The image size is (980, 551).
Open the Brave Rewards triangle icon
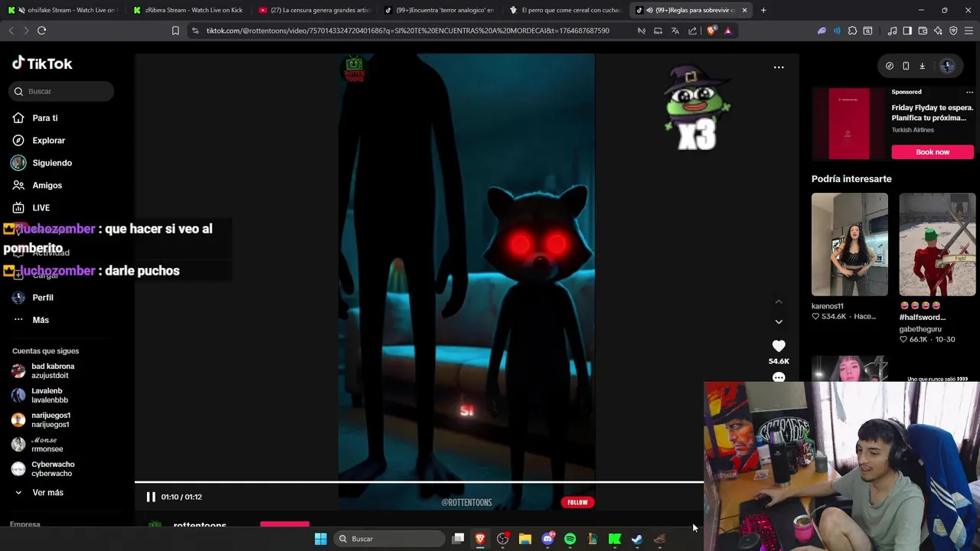point(728,31)
